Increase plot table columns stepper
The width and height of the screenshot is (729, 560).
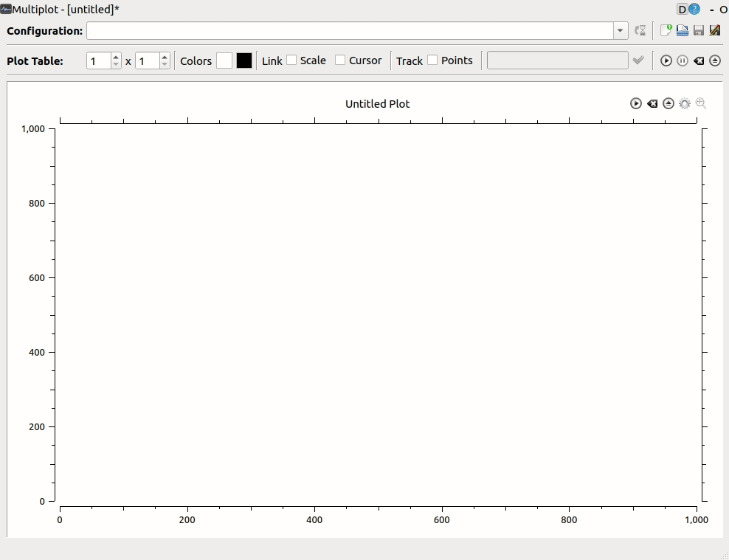coord(165,57)
